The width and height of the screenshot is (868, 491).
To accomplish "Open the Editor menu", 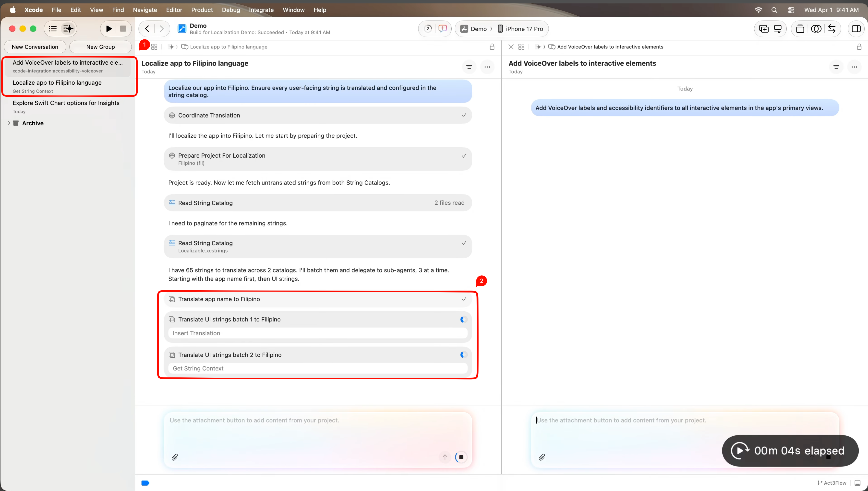I will [x=174, y=10].
